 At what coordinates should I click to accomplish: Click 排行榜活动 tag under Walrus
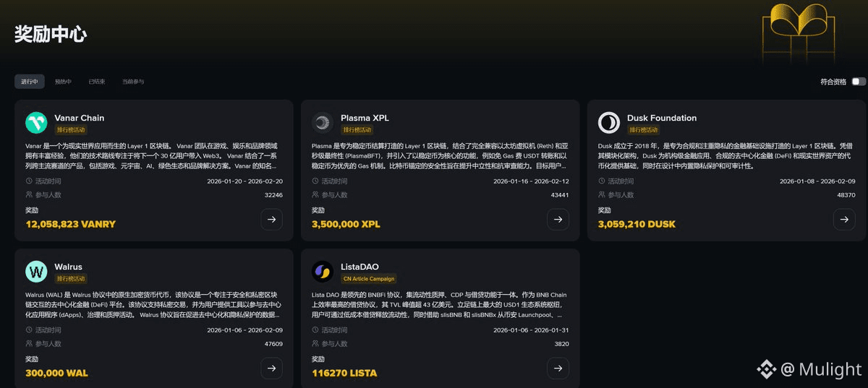click(x=70, y=278)
